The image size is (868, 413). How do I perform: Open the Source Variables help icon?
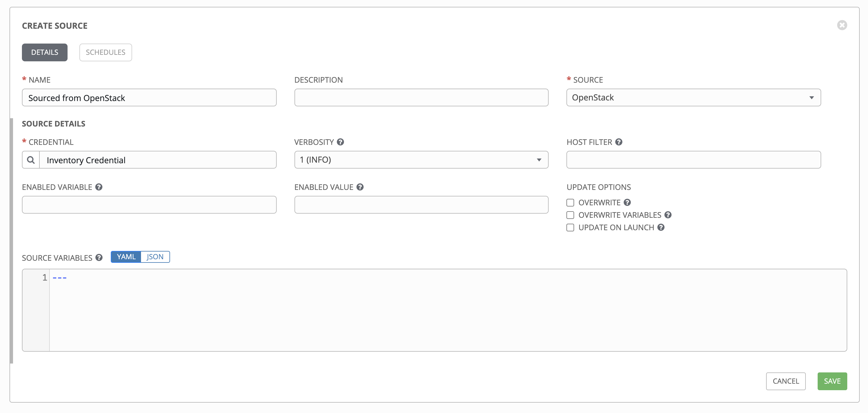click(99, 258)
